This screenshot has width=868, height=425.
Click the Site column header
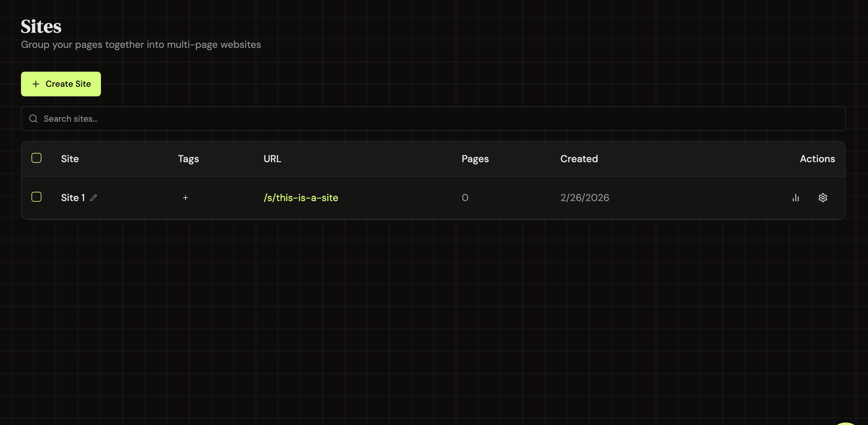coord(70,159)
